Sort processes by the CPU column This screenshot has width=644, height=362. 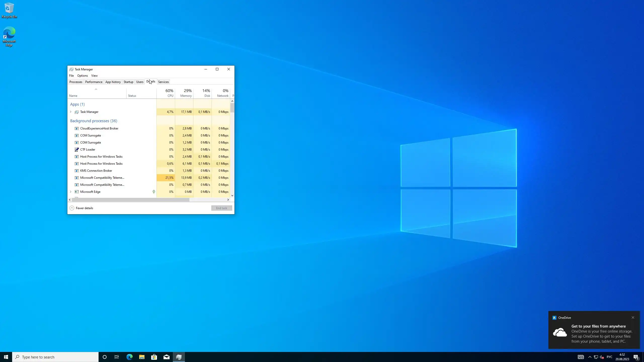point(166,93)
